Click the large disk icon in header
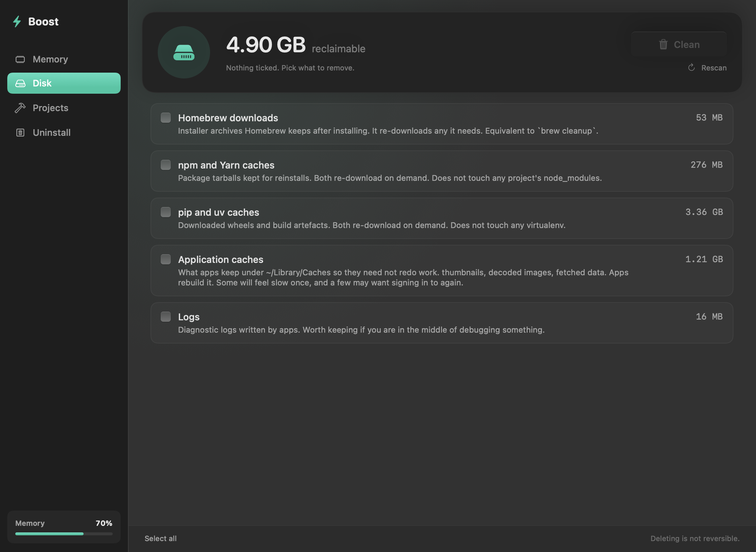The image size is (756, 552). pyautogui.click(x=184, y=52)
